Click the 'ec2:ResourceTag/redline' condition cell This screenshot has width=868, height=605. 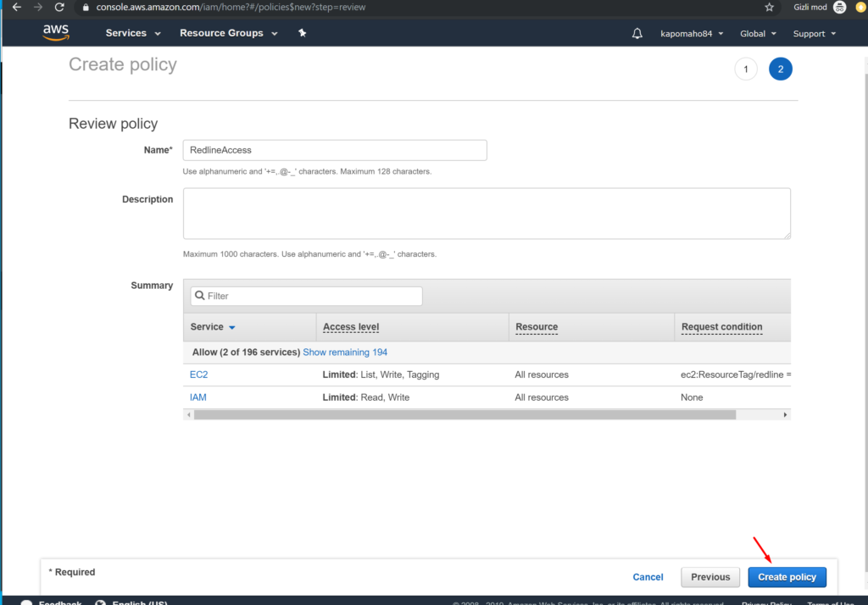click(736, 375)
